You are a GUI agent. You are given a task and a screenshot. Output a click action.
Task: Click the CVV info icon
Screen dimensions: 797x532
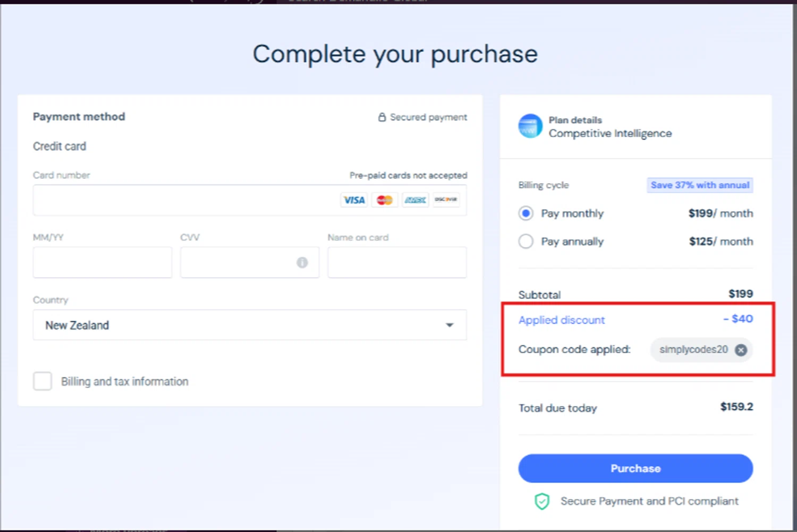[x=302, y=262]
